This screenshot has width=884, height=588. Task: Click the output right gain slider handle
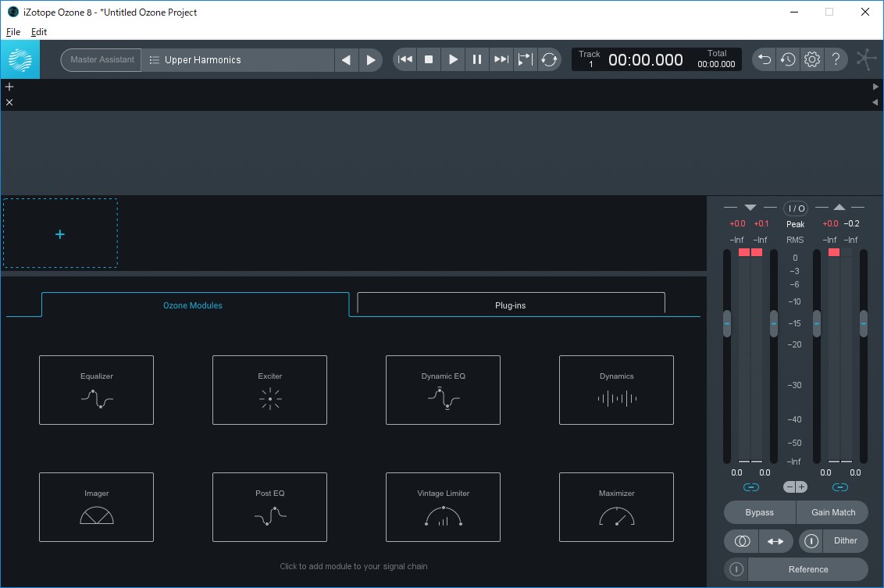click(863, 323)
